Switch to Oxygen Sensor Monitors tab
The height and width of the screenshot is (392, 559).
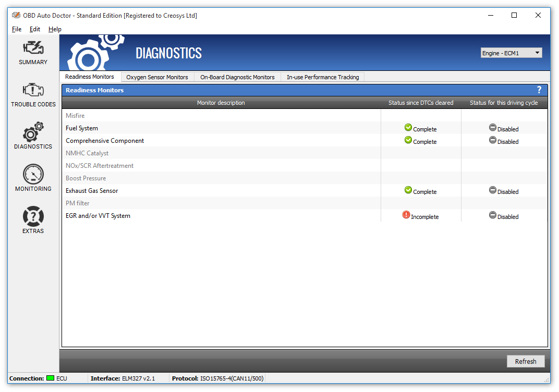click(x=157, y=77)
